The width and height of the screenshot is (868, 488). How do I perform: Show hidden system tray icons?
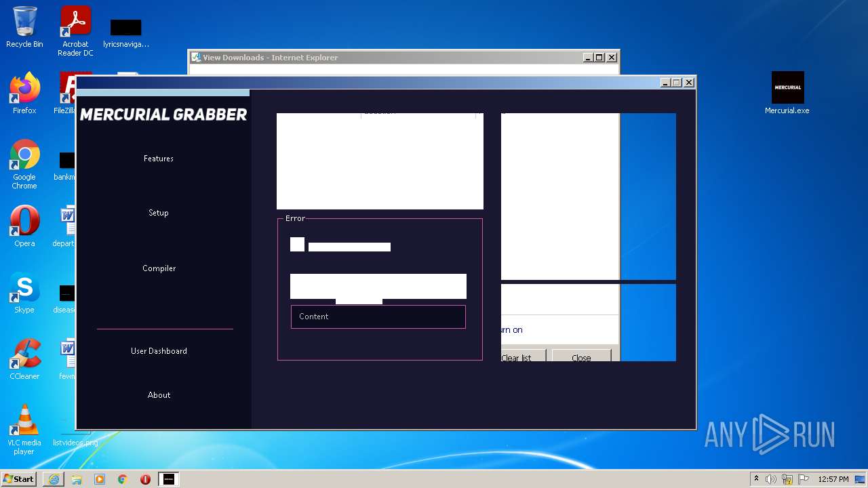coord(756,479)
